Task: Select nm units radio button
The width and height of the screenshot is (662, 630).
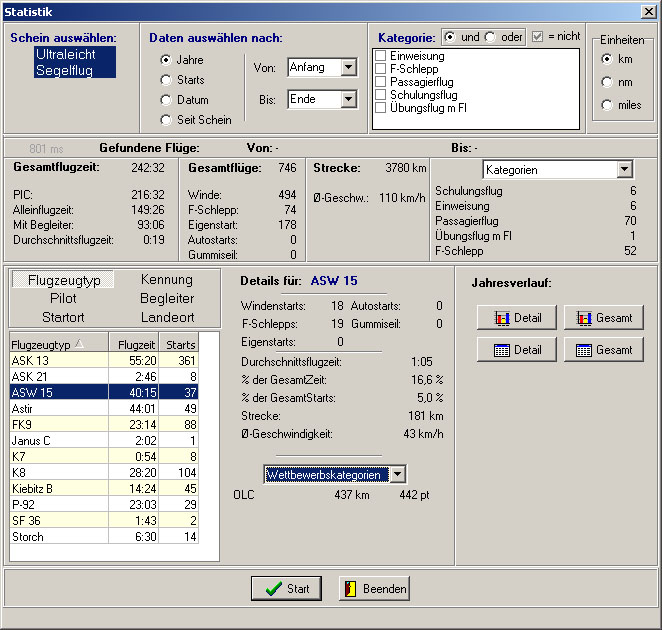Action: coord(607,82)
